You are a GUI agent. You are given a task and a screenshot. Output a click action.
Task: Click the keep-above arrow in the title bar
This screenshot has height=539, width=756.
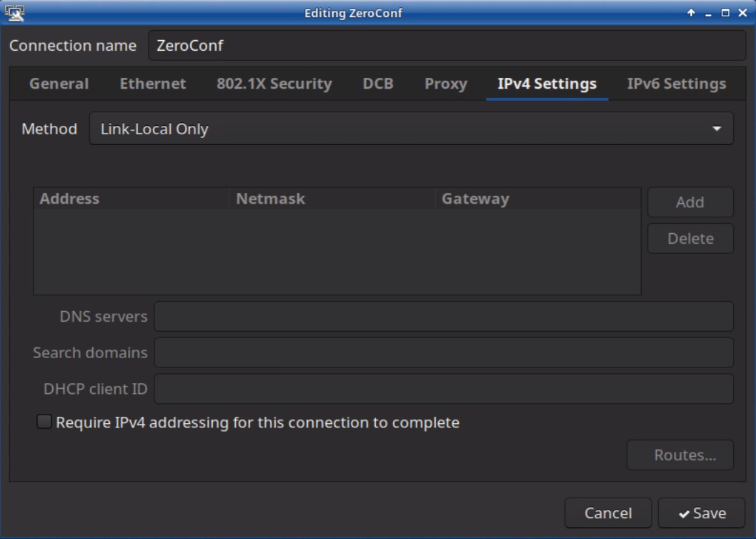pyautogui.click(x=691, y=13)
